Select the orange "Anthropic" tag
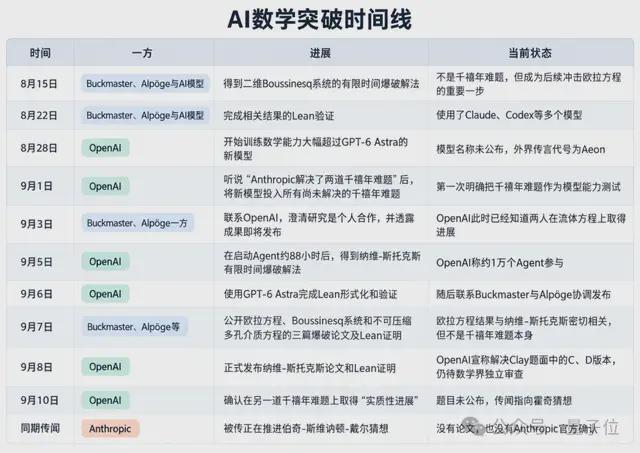640x453 pixels. point(110,429)
